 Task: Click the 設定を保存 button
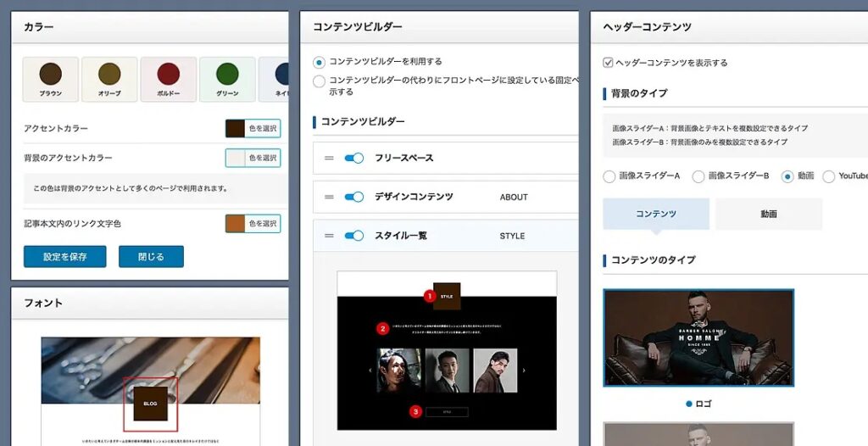(x=64, y=257)
